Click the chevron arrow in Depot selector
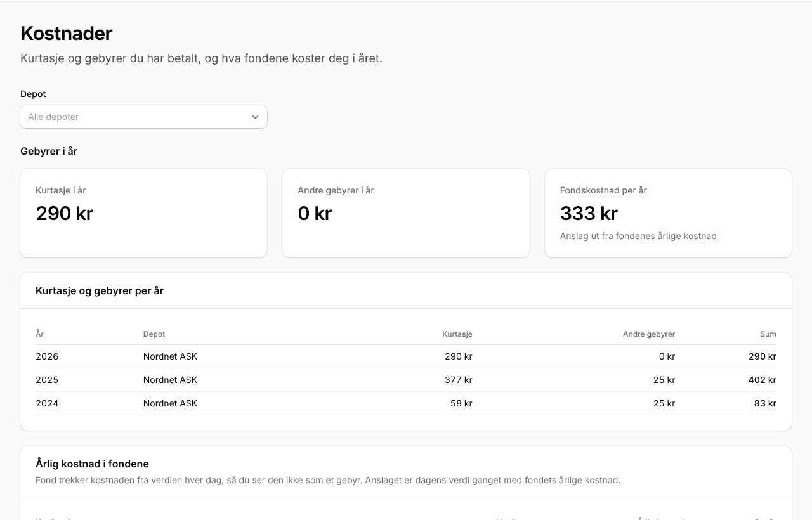Image resolution: width=812 pixels, height=520 pixels. coord(255,117)
